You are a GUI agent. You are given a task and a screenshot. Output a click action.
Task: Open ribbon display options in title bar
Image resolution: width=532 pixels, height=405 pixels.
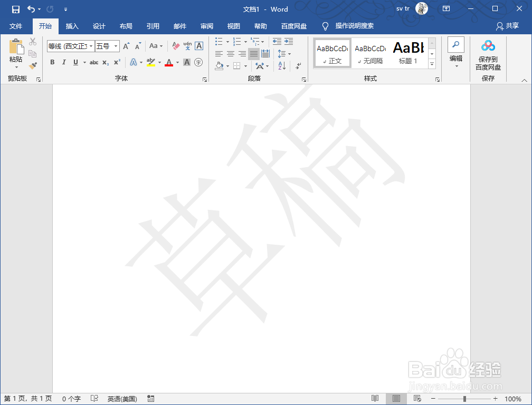tap(446, 9)
